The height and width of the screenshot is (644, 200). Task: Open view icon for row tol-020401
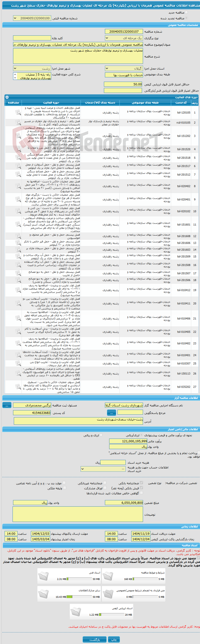pos(18,199)
